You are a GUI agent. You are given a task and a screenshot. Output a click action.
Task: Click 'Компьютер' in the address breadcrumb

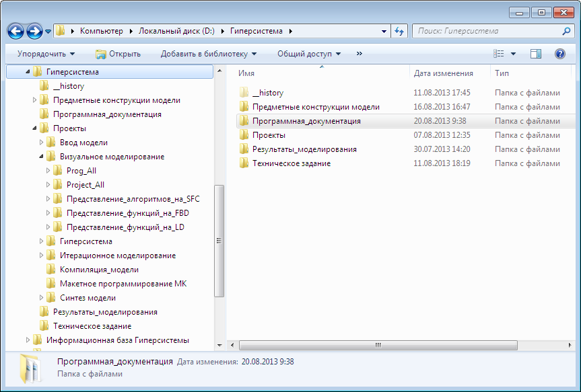pyautogui.click(x=102, y=31)
